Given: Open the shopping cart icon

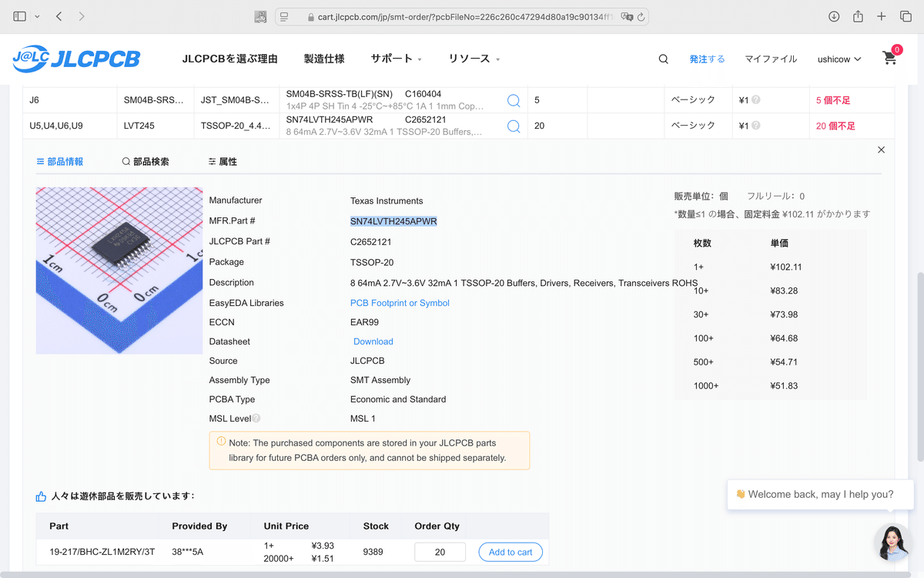Looking at the screenshot, I should coord(890,57).
